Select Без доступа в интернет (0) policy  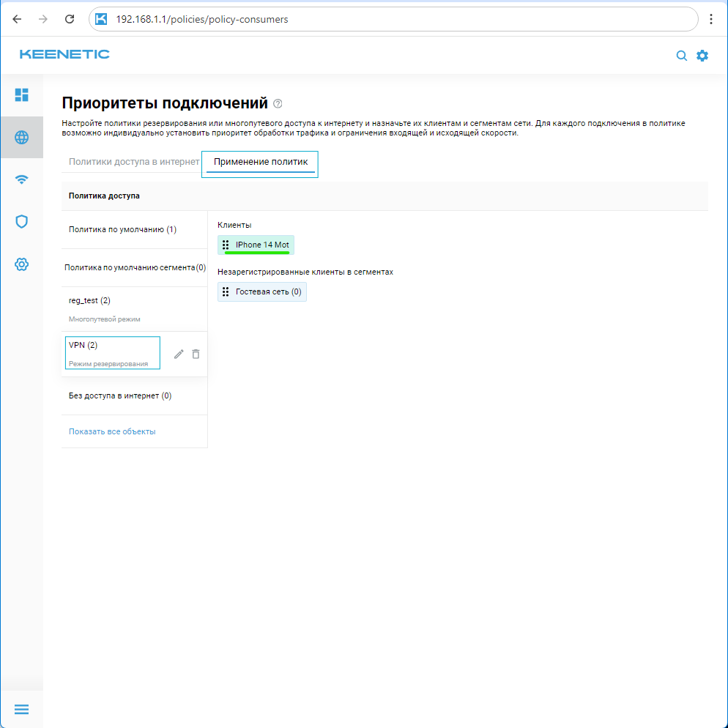120,396
